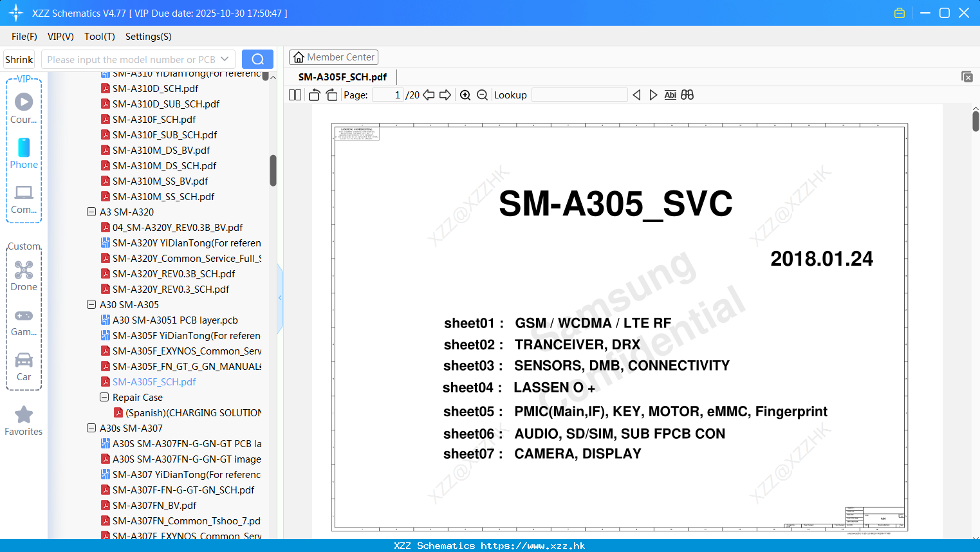Click the Lookup text field
This screenshot has height=552, width=980.
click(580, 95)
